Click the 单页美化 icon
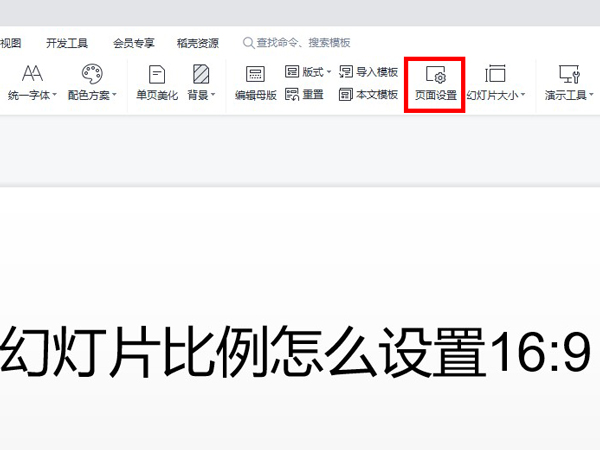 pyautogui.click(x=157, y=75)
